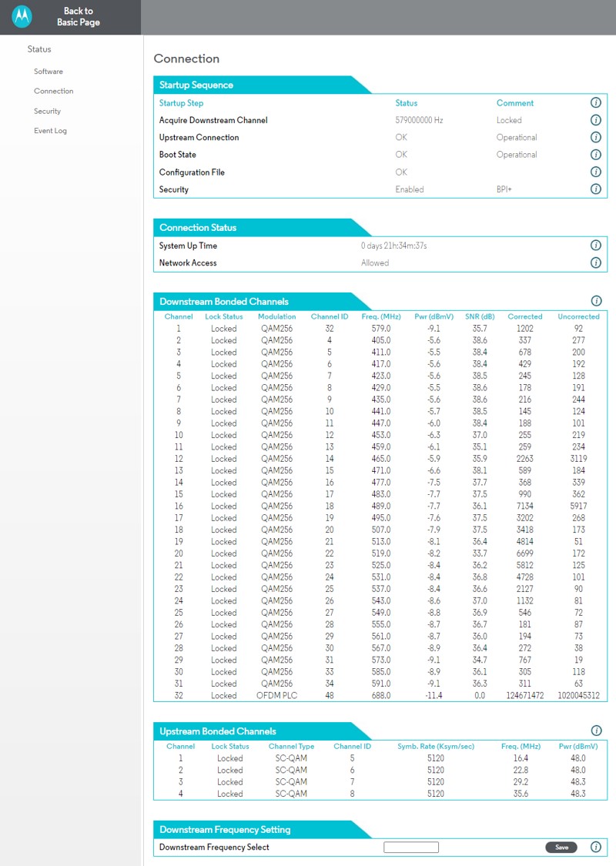Select the -11.4 power cell
616x866 pixels.
tap(434, 695)
